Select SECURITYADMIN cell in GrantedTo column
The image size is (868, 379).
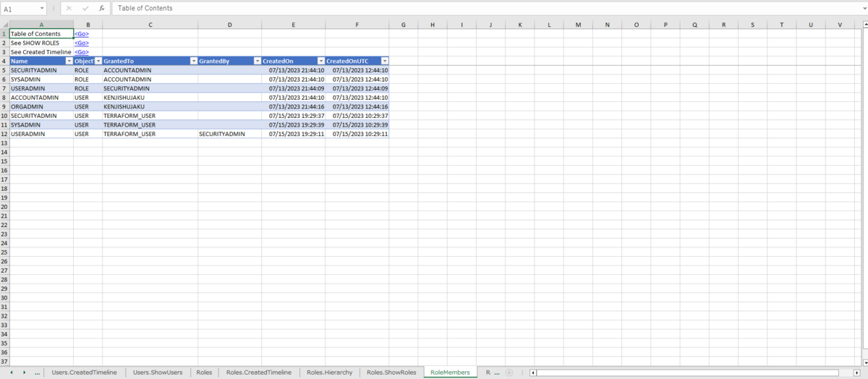coord(150,88)
